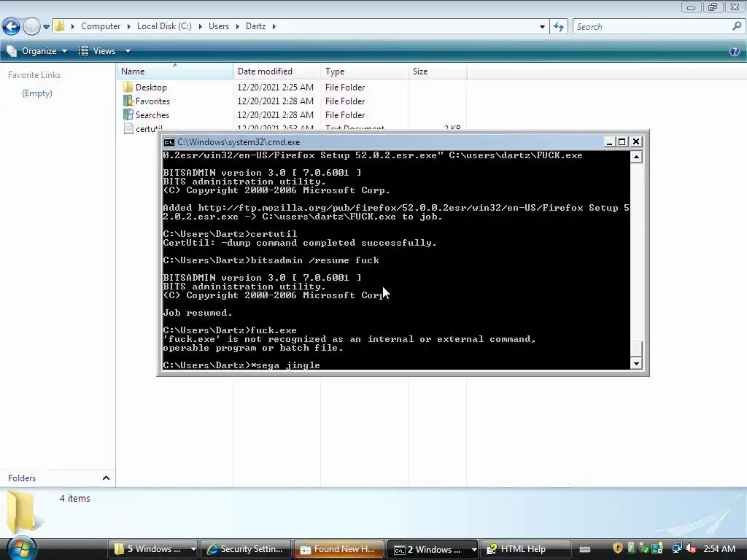
Task: Click cmd scrollbar down arrow
Action: [x=636, y=364]
